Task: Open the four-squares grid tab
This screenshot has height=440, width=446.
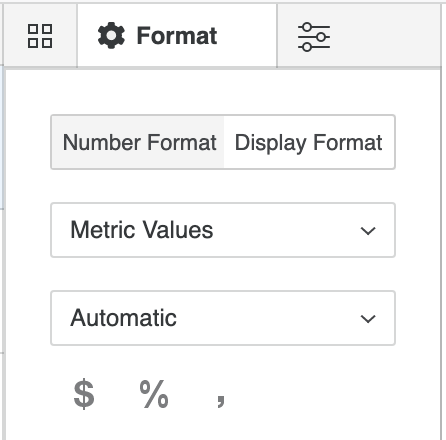Action: [x=40, y=36]
